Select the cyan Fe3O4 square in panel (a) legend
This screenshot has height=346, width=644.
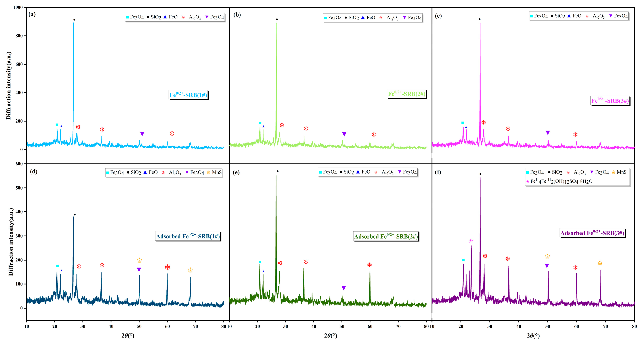tap(127, 17)
